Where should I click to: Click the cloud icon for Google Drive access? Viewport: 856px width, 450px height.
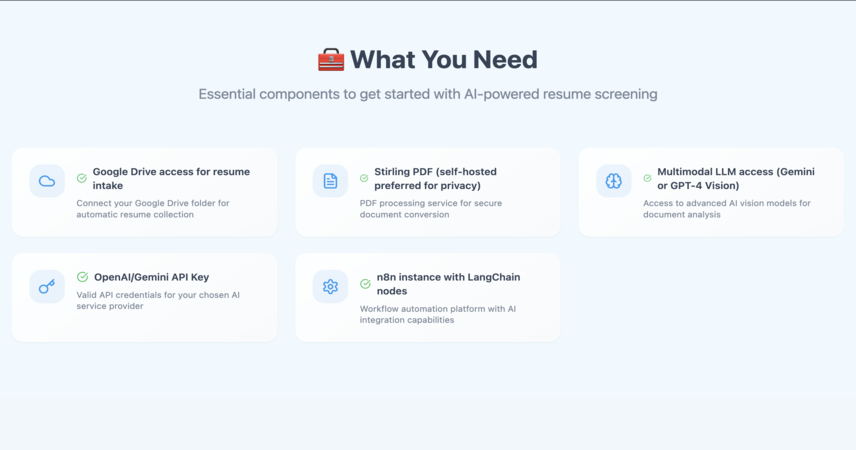click(x=47, y=181)
